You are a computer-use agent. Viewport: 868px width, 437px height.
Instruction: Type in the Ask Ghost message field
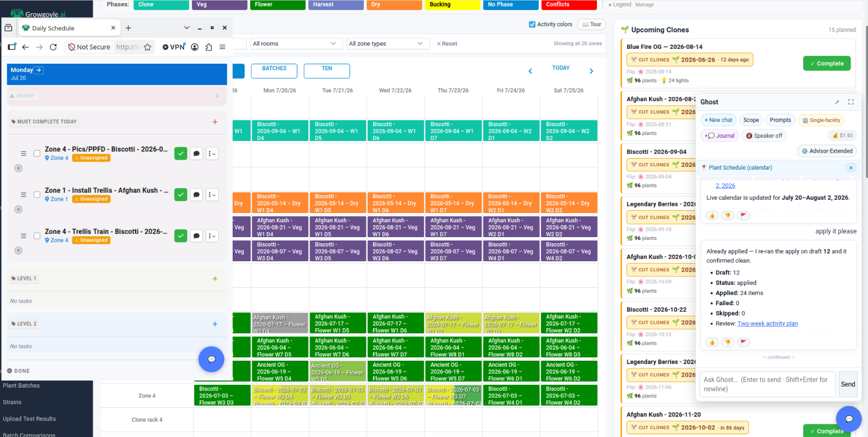[x=768, y=384]
